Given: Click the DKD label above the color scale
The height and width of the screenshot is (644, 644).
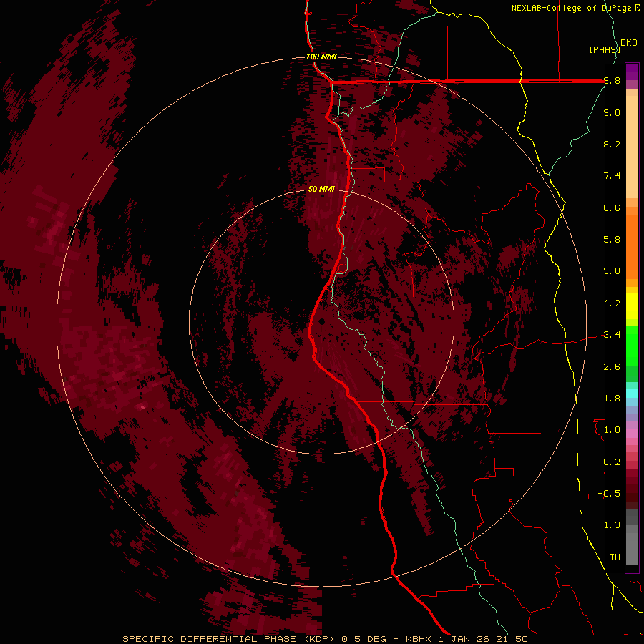Looking at the screenshot, I should pyautogui.click(x=629, y=43).
